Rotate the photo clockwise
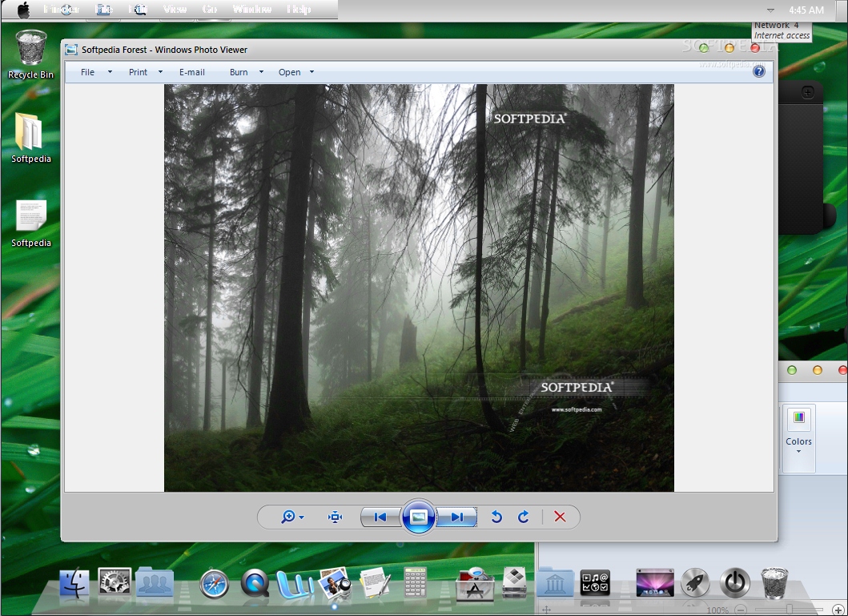The height and width of the screenshot is (616, 848). click(x=523, y=517)
